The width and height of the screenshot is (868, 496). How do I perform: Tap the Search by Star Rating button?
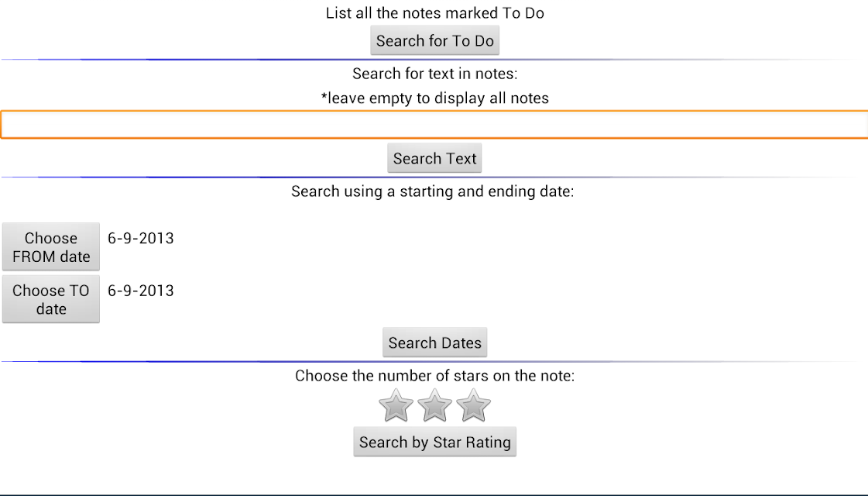click(434, 442)
